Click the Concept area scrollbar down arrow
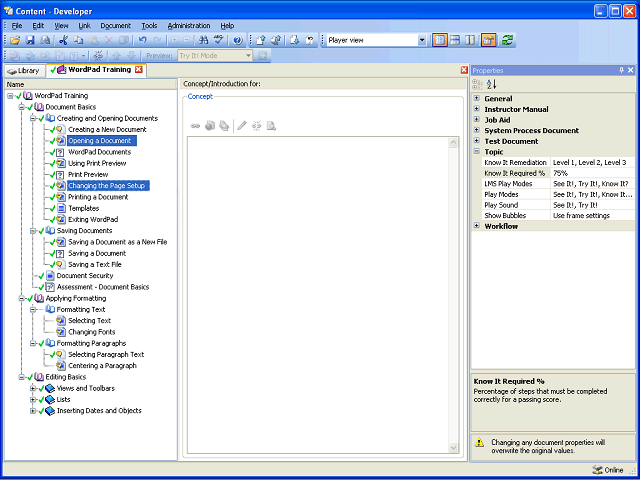 click(453, 448)
